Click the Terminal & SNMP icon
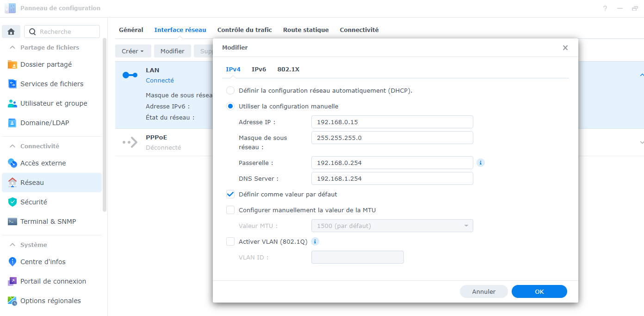This screenshot has width=644, height=316. [12, 221]
